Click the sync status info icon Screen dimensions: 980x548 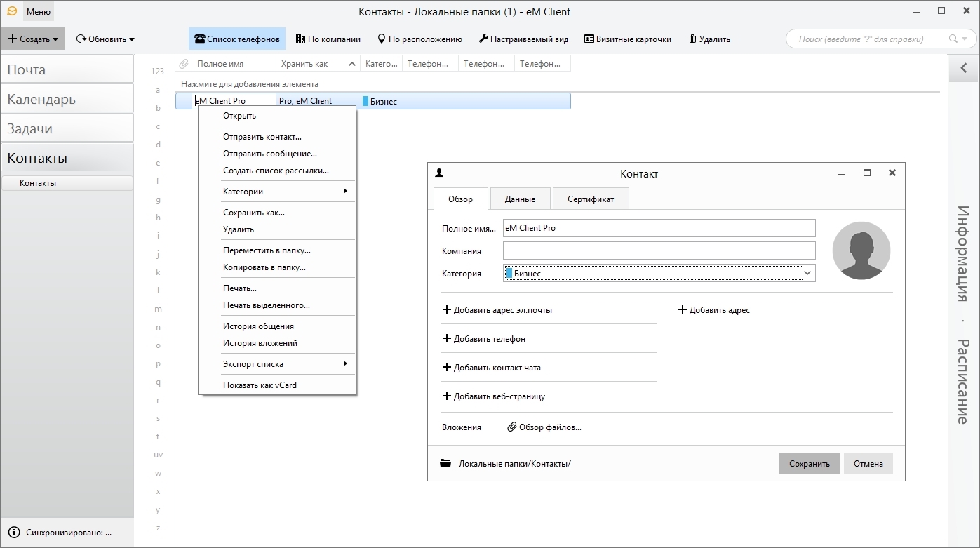tap(14, 533)
